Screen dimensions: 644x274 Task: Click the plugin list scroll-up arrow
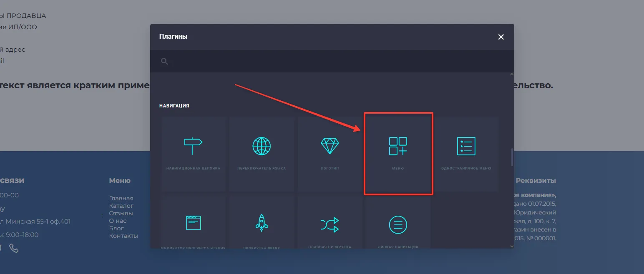tap(512, 75)
